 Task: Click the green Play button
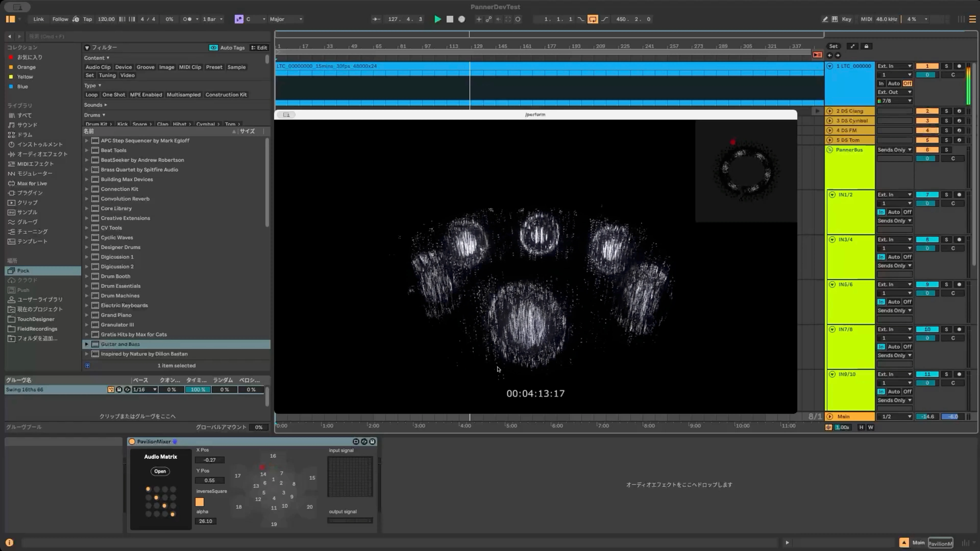(x=437, y=19)
